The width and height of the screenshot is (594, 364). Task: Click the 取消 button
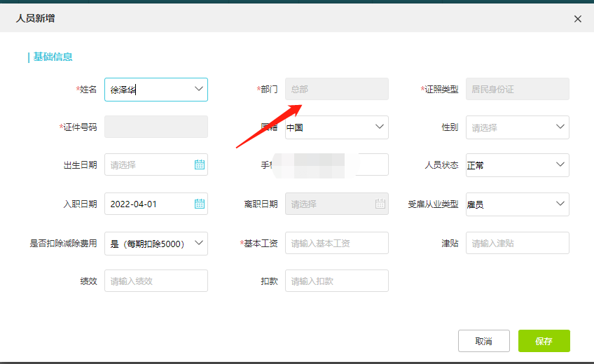point(484,341)
